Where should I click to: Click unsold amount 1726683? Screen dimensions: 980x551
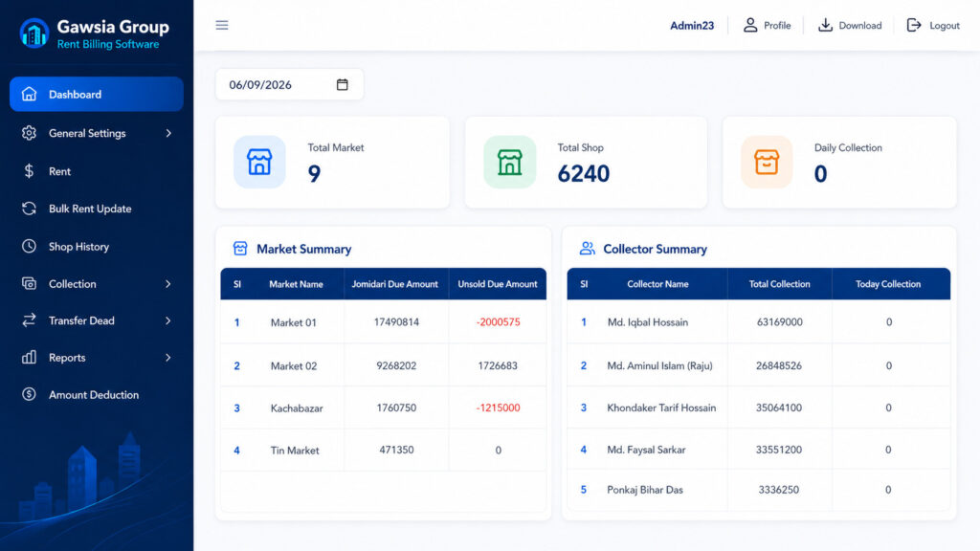coord(498,366)
